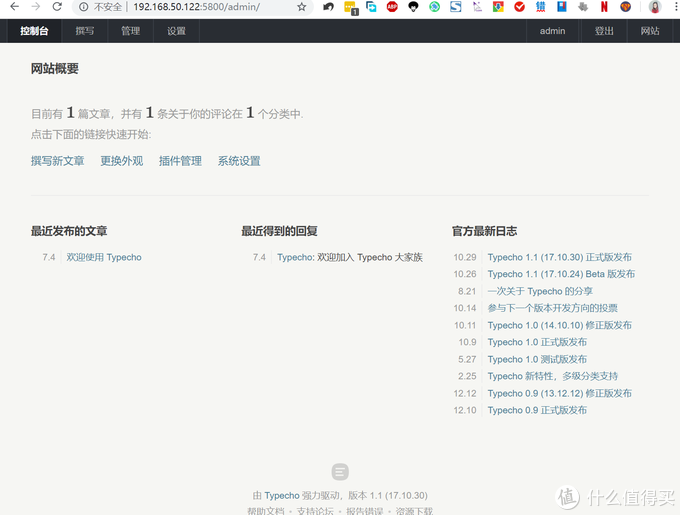Click 更换外观 quick link
Viewport: 680px width, 515px height.
122,161
